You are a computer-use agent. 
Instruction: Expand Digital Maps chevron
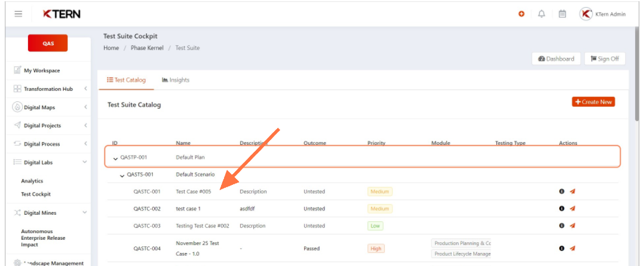[85, 107]
